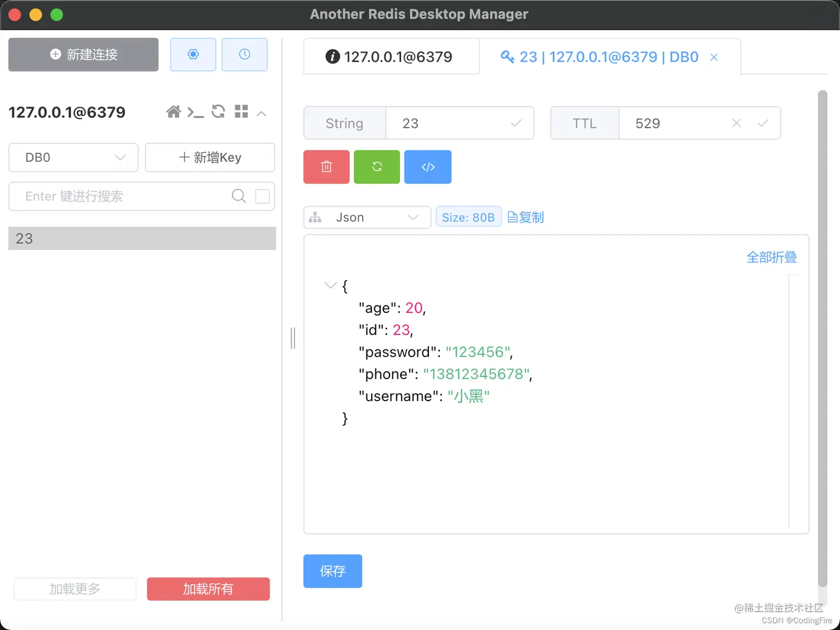Click the 新增Key button

pyautogui.click(x=210, y=157)
